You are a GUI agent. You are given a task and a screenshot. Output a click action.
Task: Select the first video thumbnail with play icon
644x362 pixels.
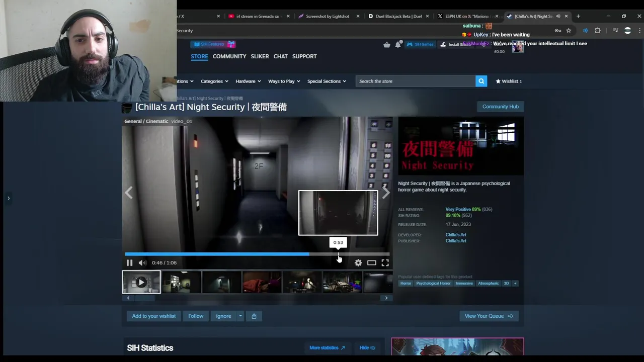click(141, 282)
